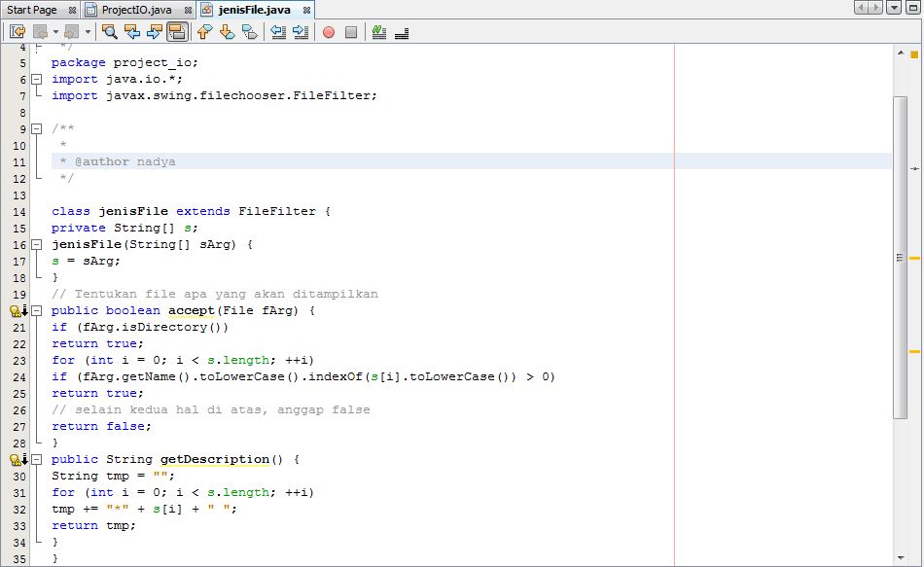Click error stripe mark near line 23
The height and width of the screenshot is (567, 924).
(914, 351)
